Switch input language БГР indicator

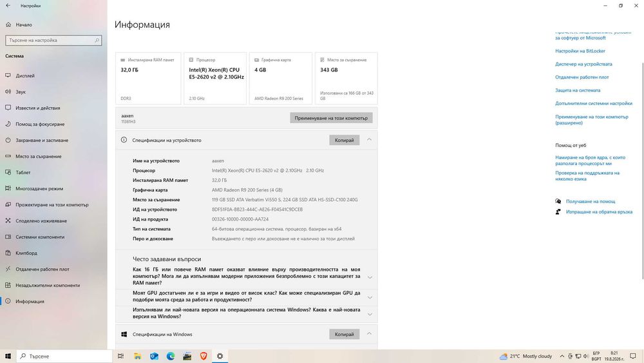(596, 356)
